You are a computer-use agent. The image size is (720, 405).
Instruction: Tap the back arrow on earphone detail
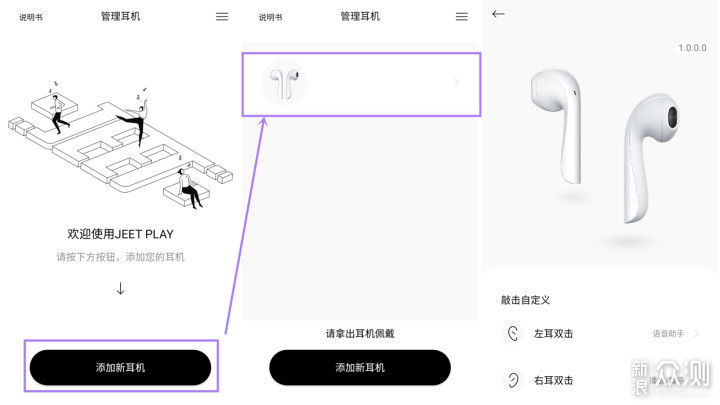[x=498, y=14]
